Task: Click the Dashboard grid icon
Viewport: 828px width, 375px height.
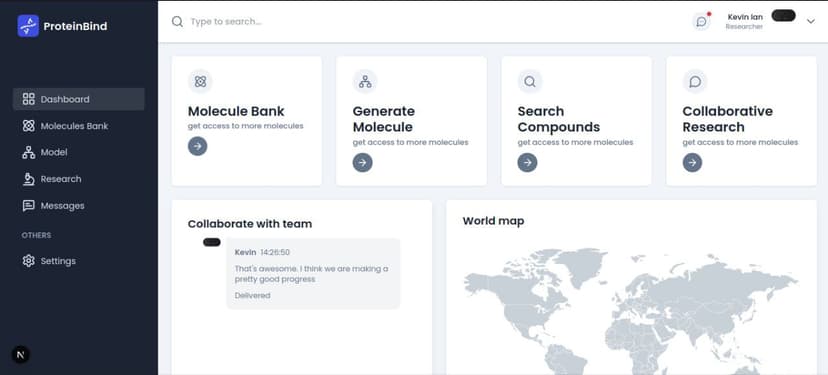Action: point(29,99)
